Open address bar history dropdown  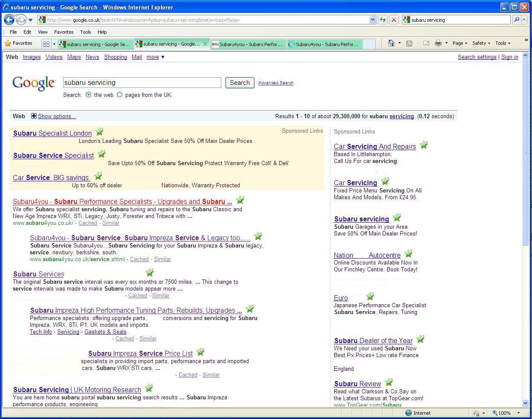pos(373,20)
